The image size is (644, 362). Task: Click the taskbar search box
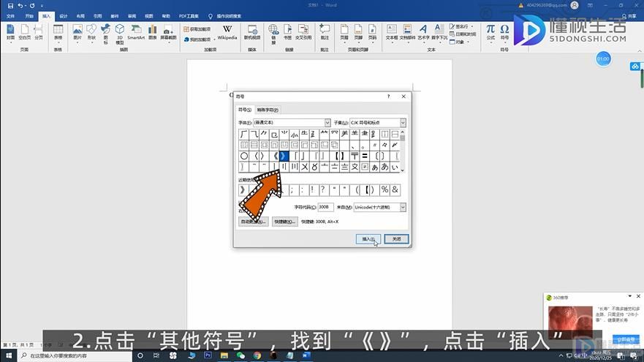(74, 355)
